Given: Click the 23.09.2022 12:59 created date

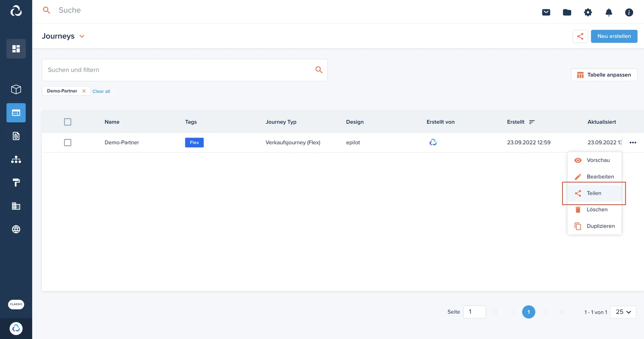Looking at the screenshot, I should click(529, 143).
